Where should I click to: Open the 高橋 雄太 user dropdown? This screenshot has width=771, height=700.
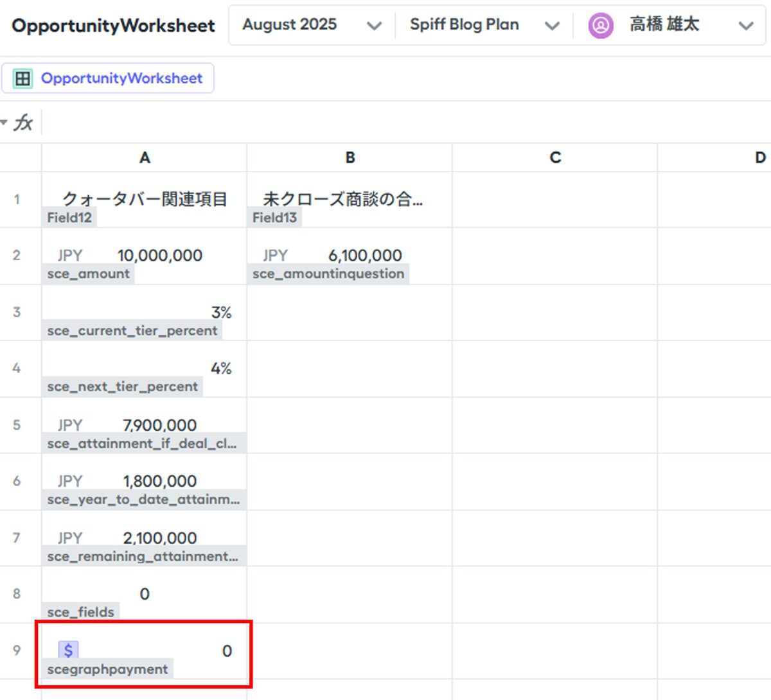670,25
